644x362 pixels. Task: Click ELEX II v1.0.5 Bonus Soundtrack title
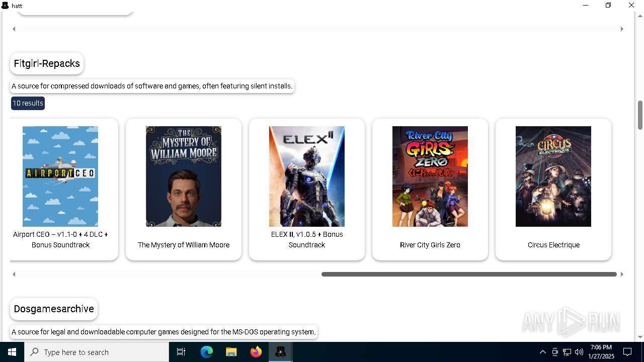tap(307, 239)
